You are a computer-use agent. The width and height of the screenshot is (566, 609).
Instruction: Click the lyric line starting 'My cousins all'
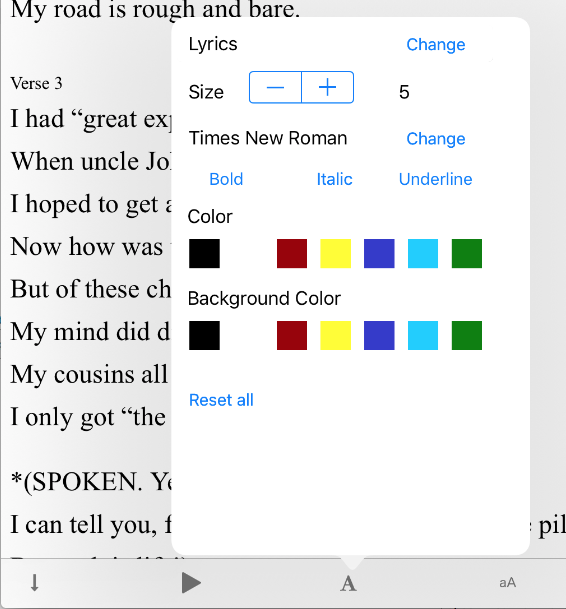[90, 375]
